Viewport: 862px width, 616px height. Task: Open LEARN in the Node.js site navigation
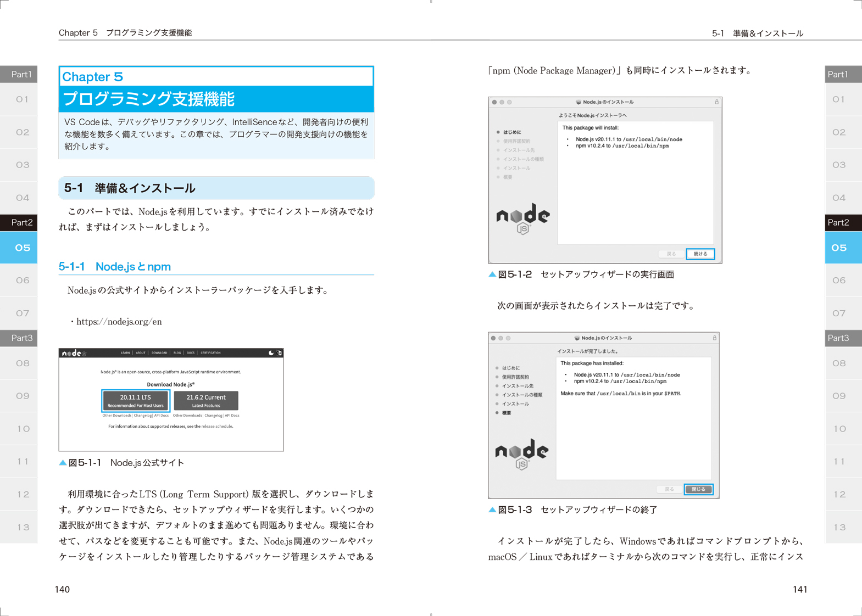tap(125, 353)
